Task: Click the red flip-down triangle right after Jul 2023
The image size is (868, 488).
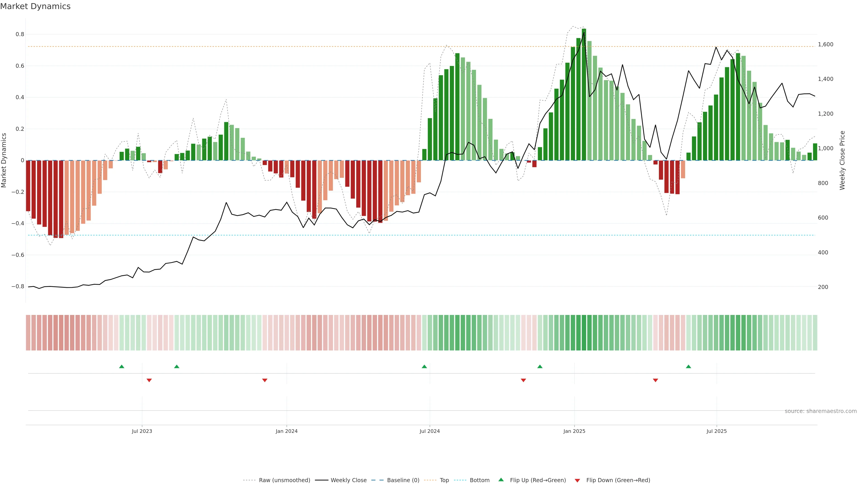Action: click(x=149, y=380)
